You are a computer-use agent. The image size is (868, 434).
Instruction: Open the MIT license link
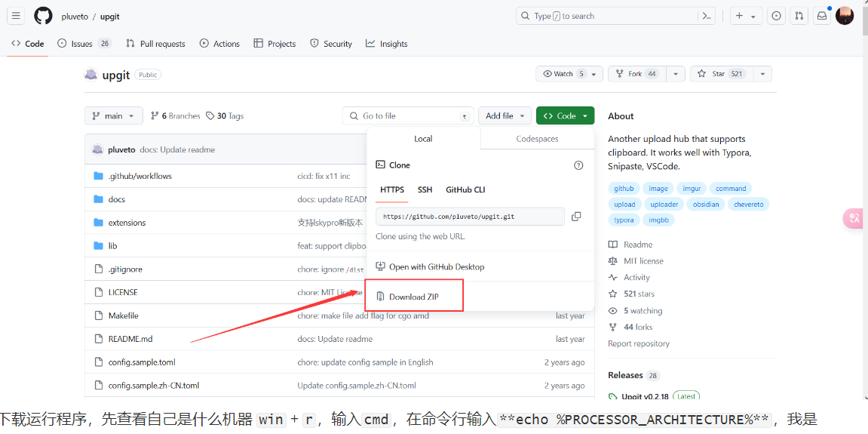(x=636, y=261)
